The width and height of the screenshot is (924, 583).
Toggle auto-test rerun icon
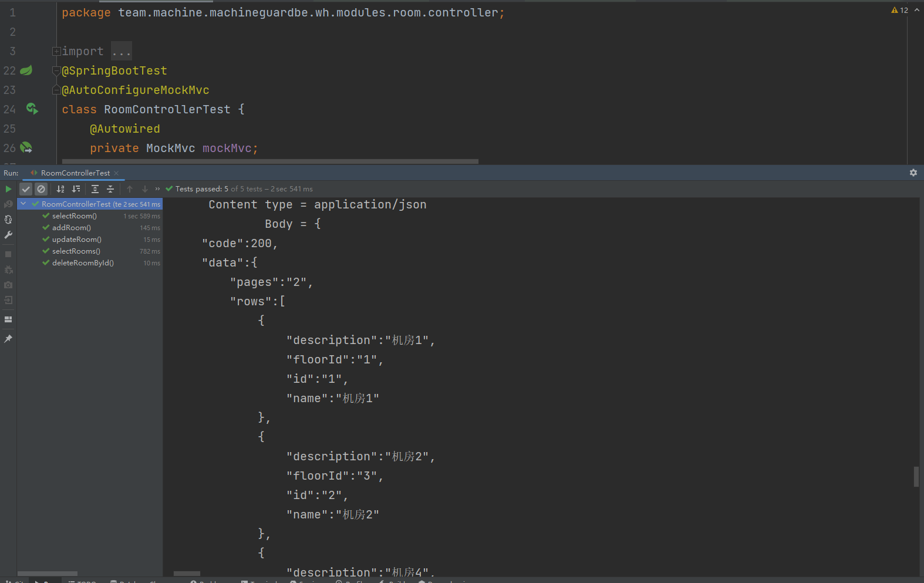tap(8, 220)
